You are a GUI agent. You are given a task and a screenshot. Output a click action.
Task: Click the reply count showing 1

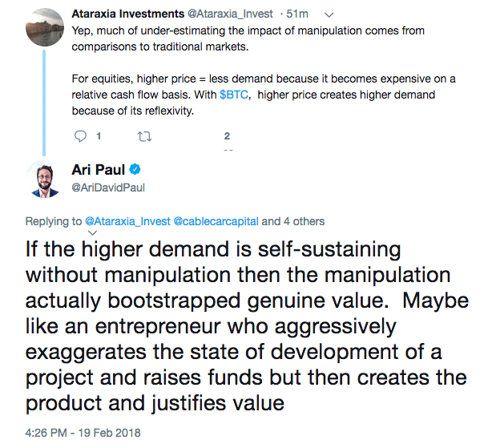pos(98,136)
